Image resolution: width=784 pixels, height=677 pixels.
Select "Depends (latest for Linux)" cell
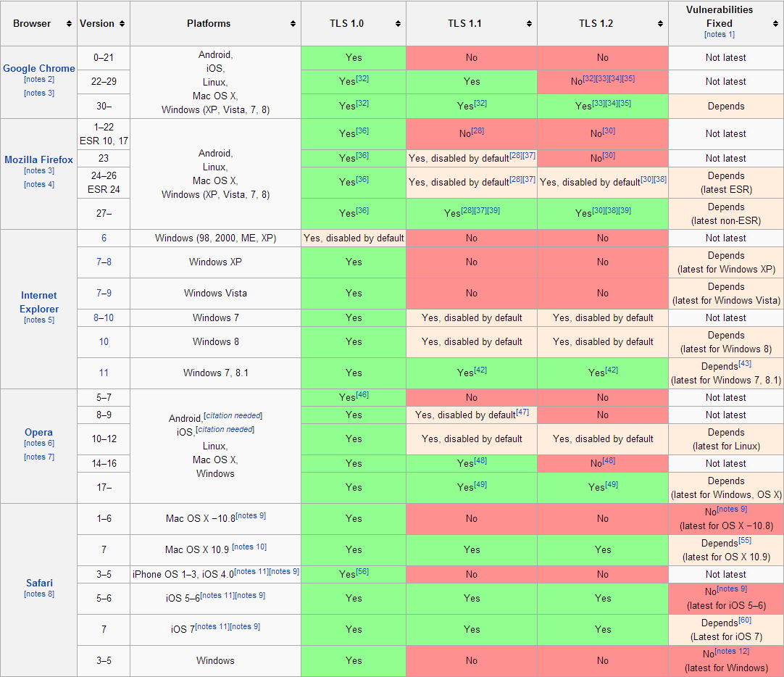tap(726, 439)
